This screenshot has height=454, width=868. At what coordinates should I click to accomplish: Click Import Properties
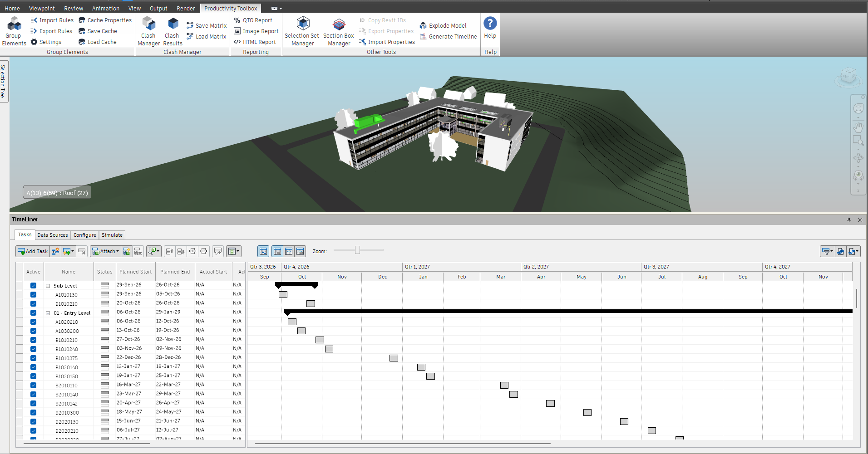[387, 42]
